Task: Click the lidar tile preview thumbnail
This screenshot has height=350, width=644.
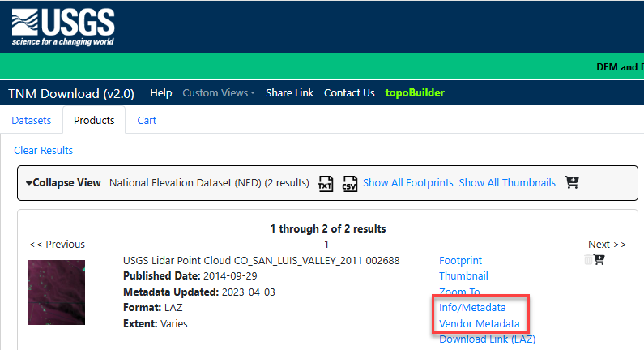Action: 57,292
